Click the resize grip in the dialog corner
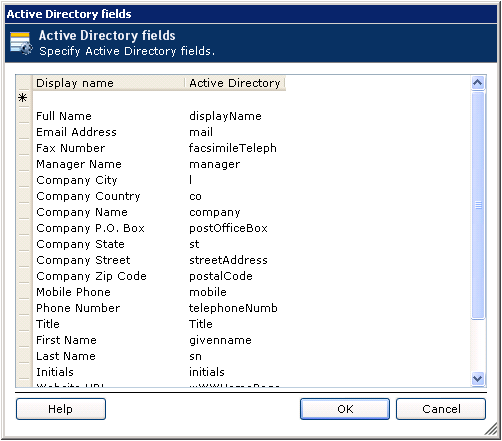The height and width of the screenshot is (441, 502). [491, 430]
